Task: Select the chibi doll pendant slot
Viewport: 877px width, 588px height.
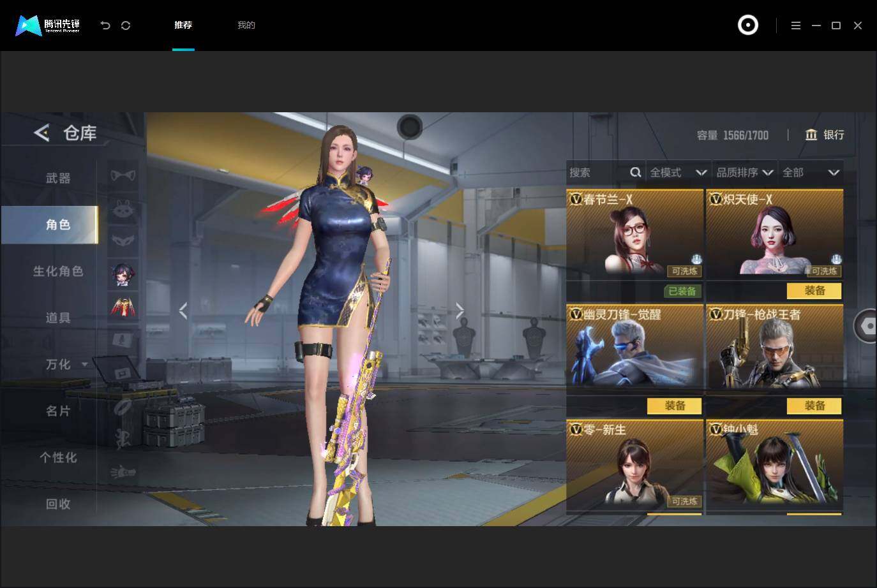Action: point(123,274)
